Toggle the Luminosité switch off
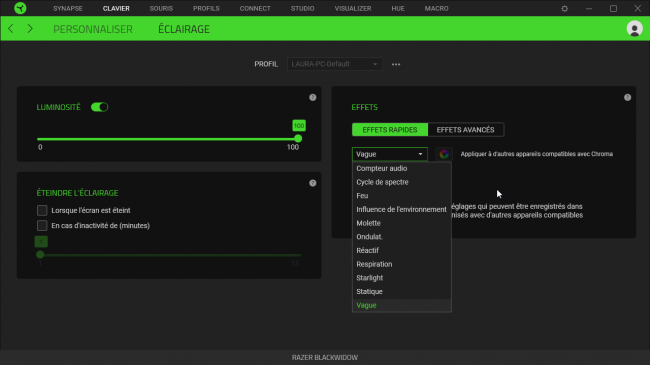The image size is (650, 365). (x=99, y=107)
